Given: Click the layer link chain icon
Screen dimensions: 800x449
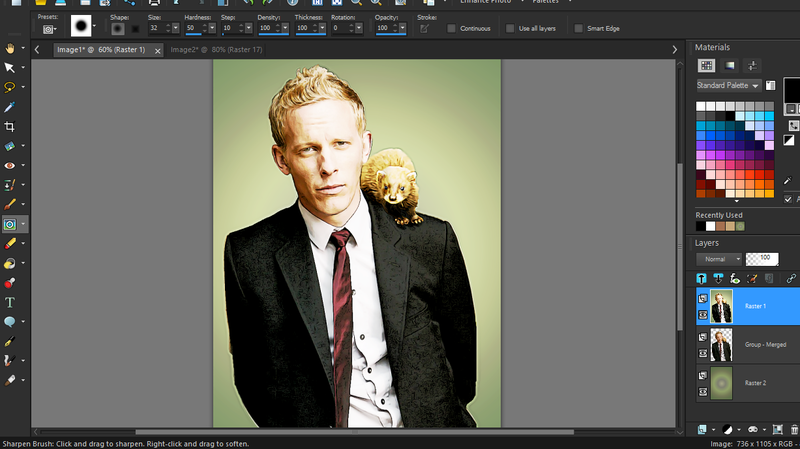Looking at the screenshot, I should [791, 279].
